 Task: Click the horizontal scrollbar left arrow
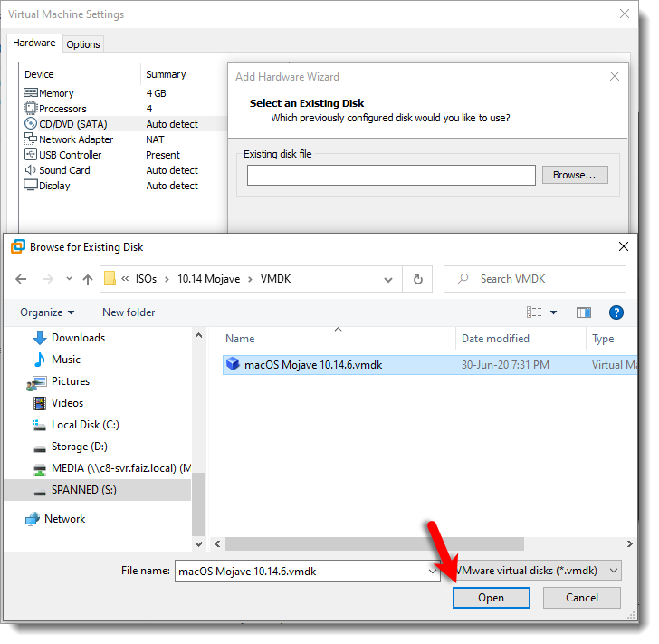coord(217,543)
